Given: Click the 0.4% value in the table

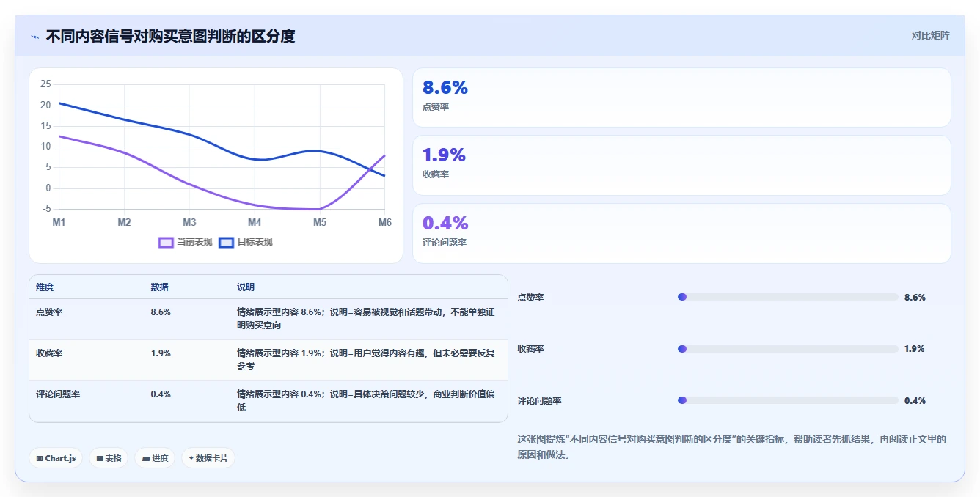Looking at the screenshot, I should tap(161, 394).
